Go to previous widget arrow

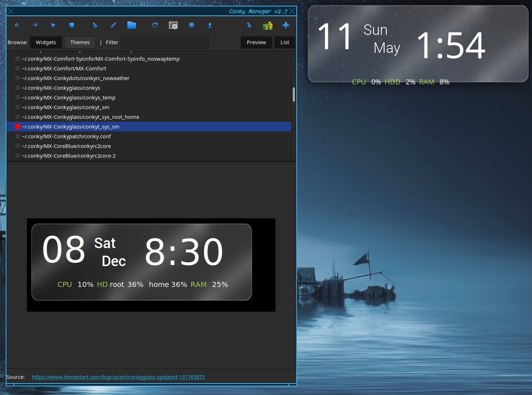pos(17,25)
